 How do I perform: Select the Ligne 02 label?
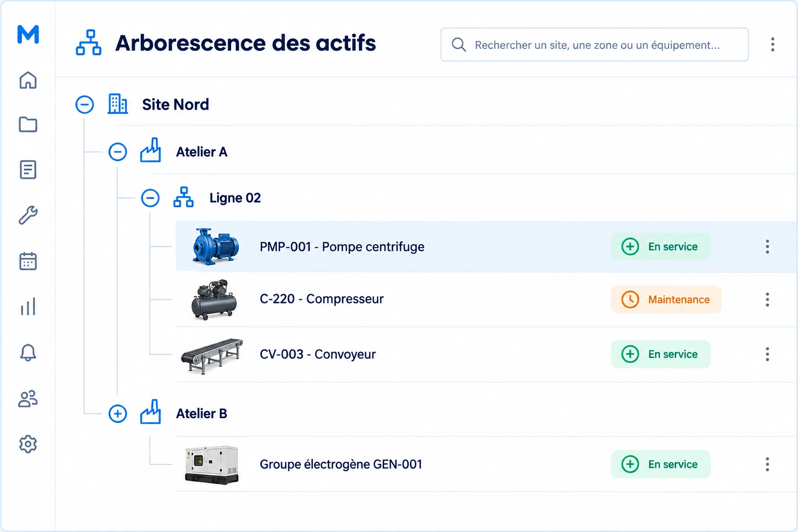(x=235, y=198)
